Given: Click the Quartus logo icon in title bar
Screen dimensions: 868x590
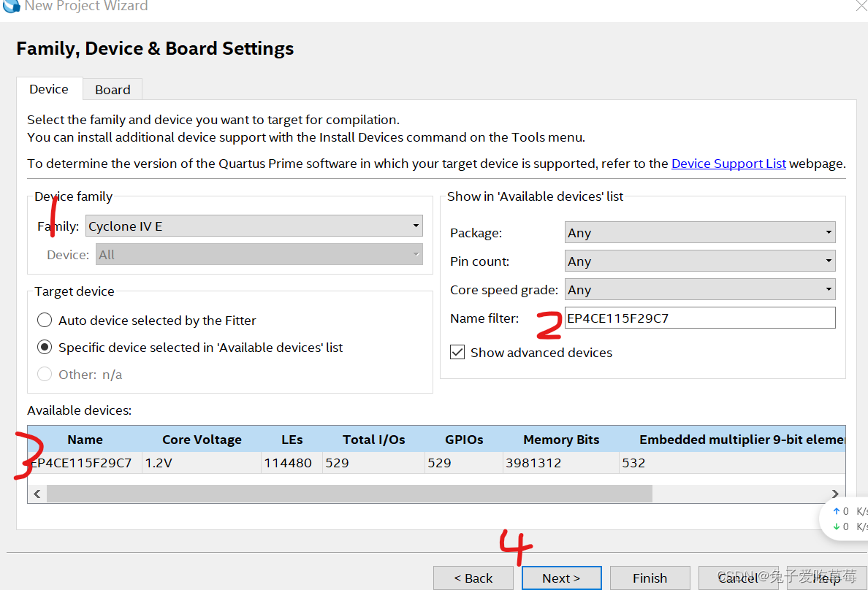Looking at the screenshot, I should (12, 6).
